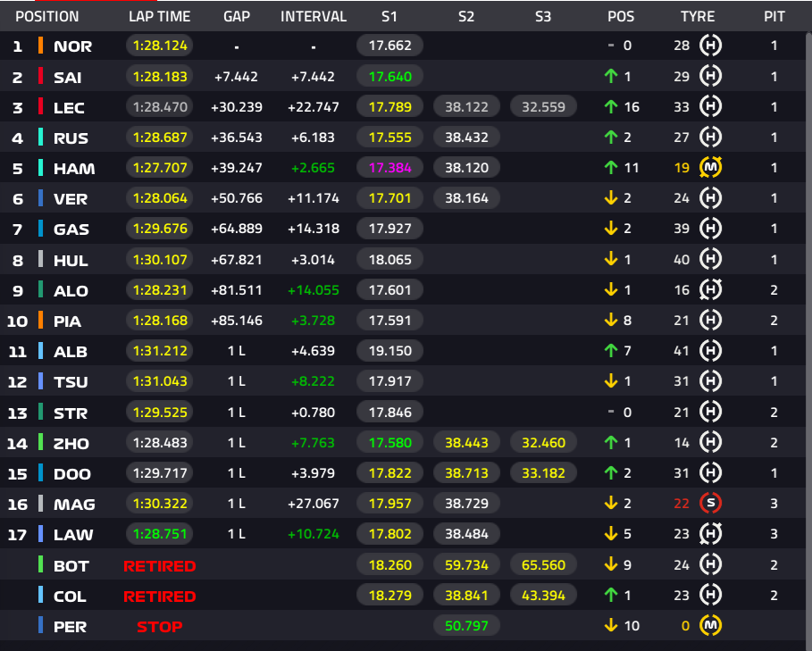Click the used hard tyre icon for LAW
Image resolution: width=812 pixels, height=651 pixels.
[x=710, y=533]
